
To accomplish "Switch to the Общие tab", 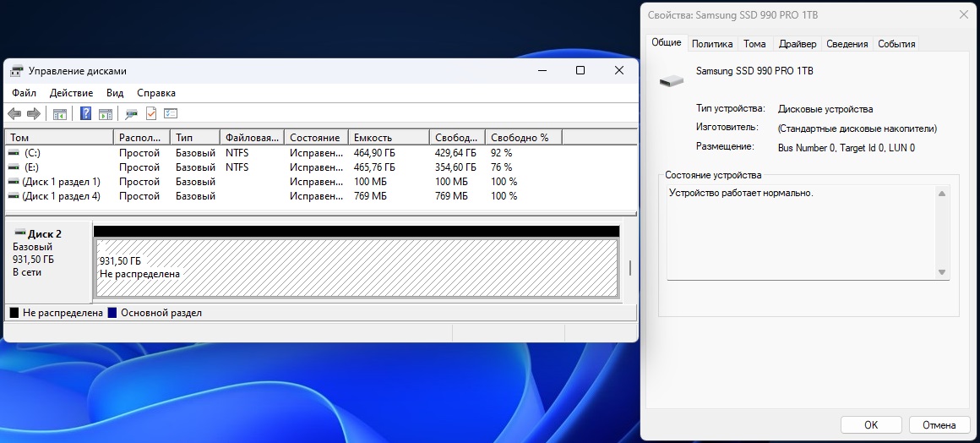I will (667, 42).
